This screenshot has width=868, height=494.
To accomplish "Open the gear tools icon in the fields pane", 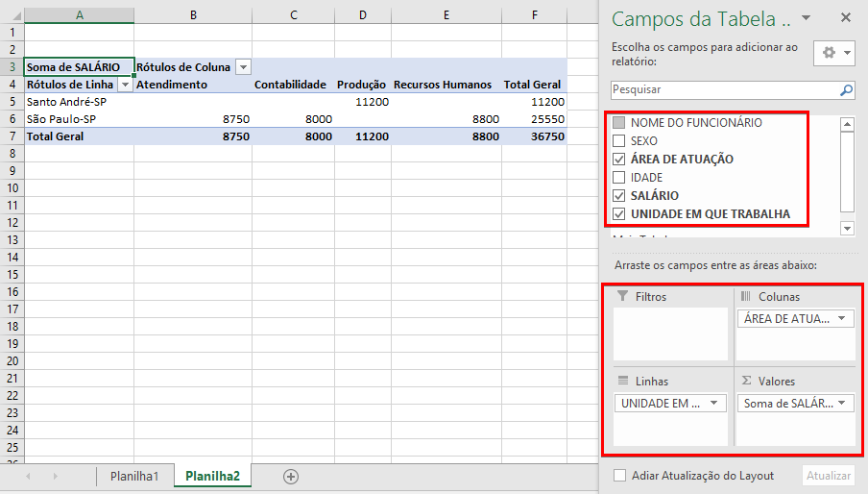I will (834, 53).
